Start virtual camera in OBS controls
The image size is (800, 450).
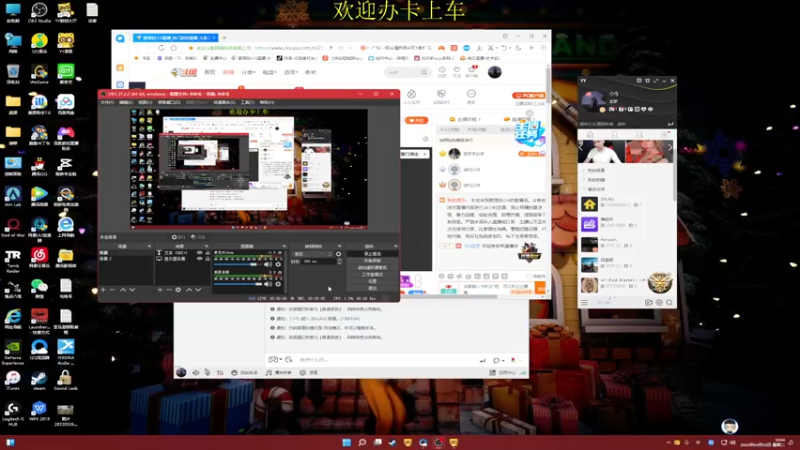pos(372,267)
